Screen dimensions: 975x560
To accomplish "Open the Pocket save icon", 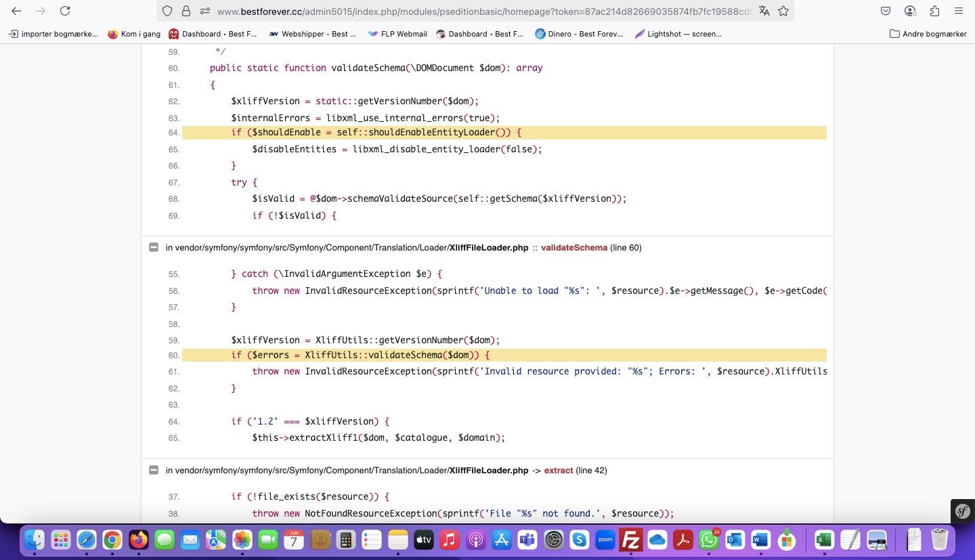I will [x=886, y=11].
